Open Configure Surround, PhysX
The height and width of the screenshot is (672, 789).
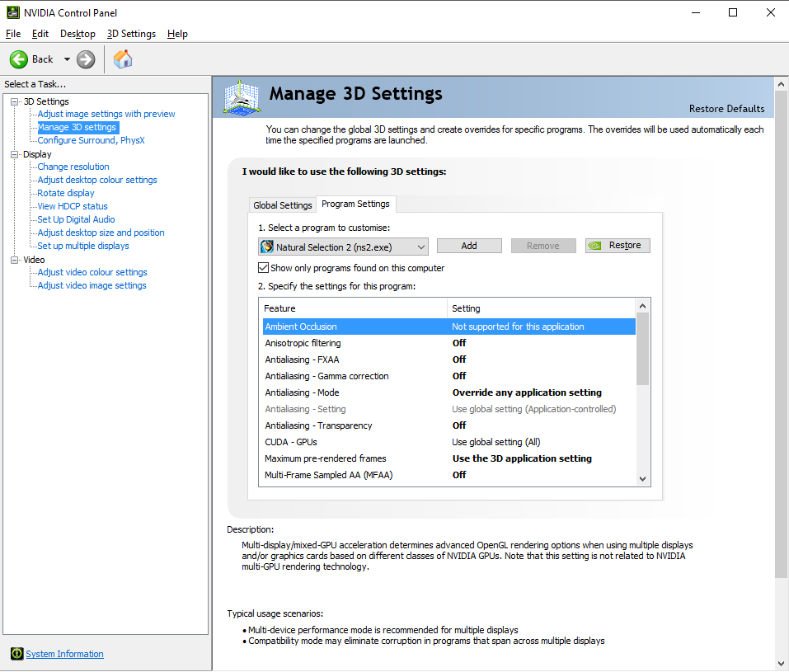[91, 140]
